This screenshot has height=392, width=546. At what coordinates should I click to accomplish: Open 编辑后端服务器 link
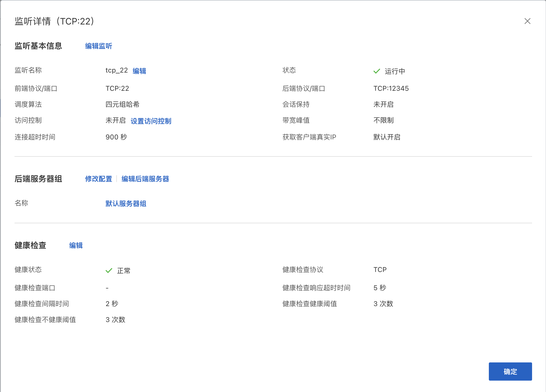145,179
